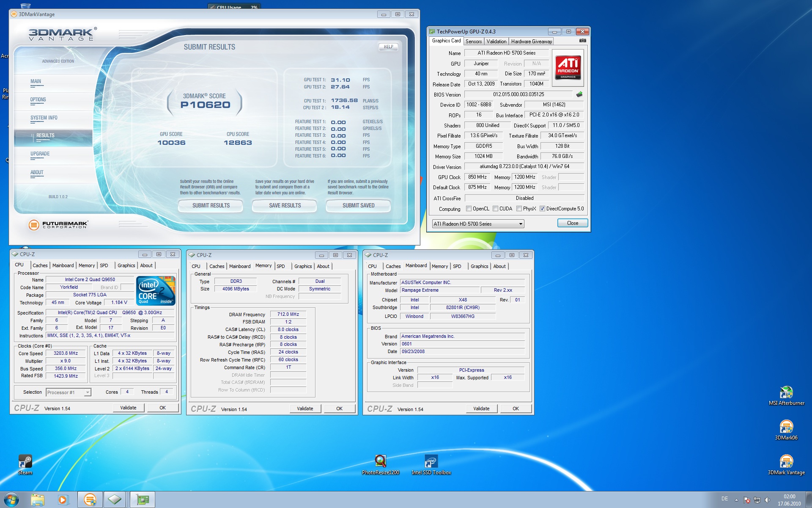Open SPD tab in CPU-Z Memory window
This screenshot has width=812, height=508.
(281, 266)
